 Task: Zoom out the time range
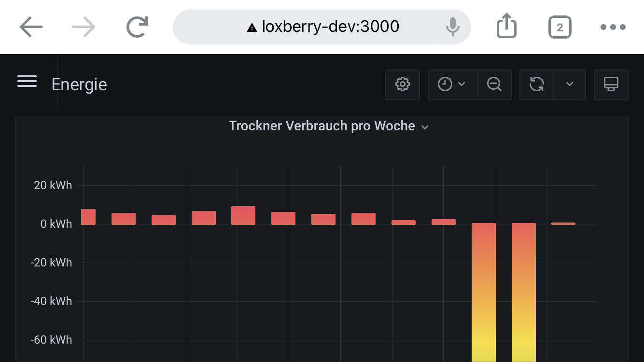(x=494, y=85)
